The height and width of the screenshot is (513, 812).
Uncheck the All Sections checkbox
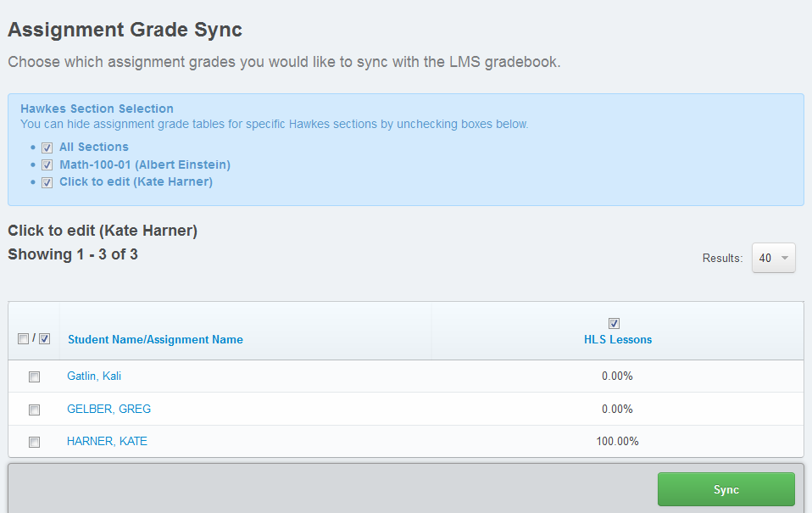click(47, 148)
